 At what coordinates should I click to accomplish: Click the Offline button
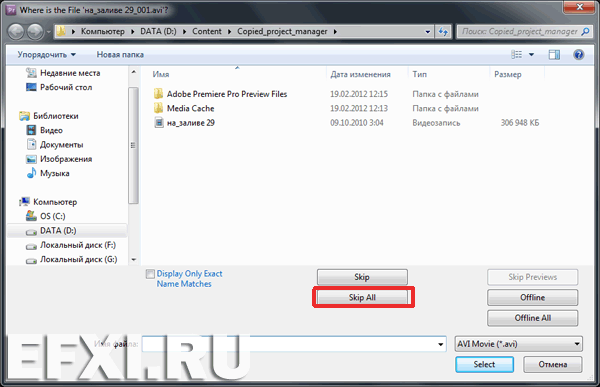(x=532, y=297)
